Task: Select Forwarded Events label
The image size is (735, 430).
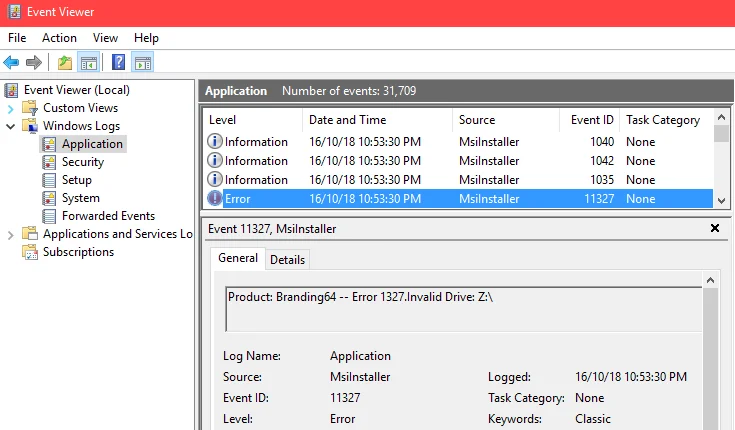Action: pos(108,216)
